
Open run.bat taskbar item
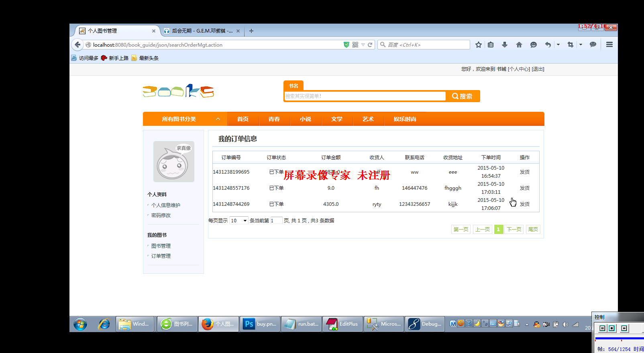(302, 324)
